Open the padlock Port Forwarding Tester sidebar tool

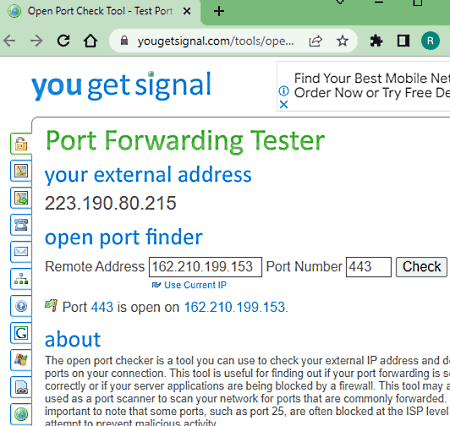21,144
